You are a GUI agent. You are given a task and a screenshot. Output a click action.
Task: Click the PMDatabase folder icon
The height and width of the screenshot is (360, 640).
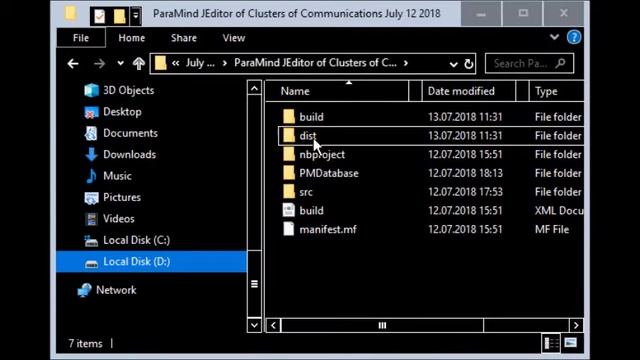289,173
